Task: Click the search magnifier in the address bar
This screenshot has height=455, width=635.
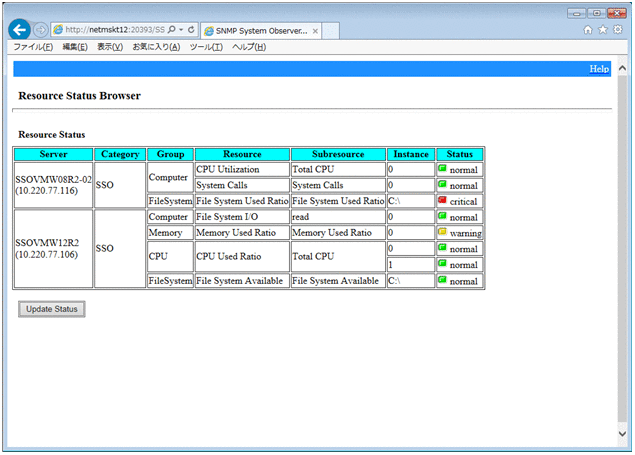Action: click(x=172, y=30)
